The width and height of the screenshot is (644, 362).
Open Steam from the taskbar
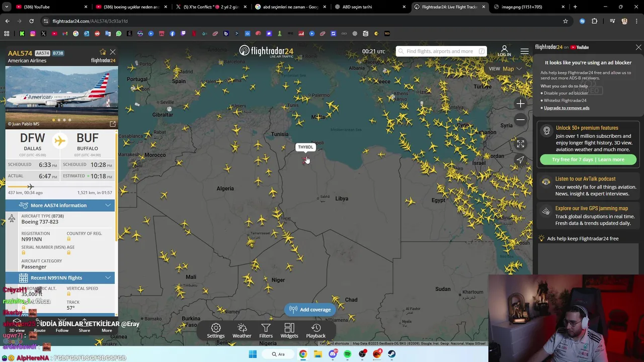(x=392, y=354)
